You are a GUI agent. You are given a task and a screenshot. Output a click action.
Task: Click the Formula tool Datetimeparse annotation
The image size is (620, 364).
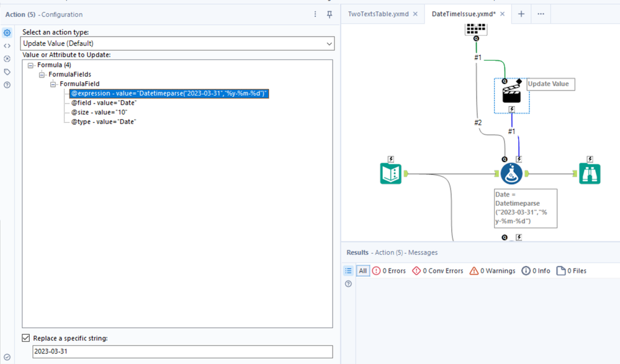526,208
